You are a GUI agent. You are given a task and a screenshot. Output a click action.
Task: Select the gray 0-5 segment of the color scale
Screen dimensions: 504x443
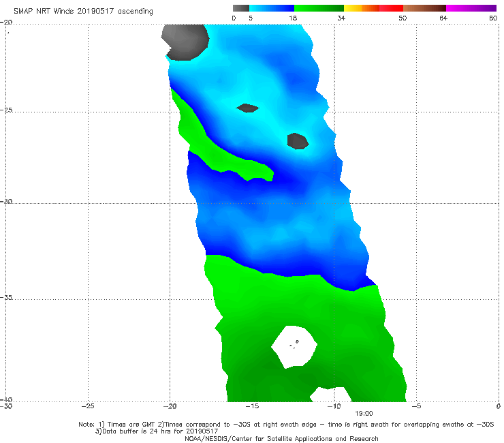[241, 8]
